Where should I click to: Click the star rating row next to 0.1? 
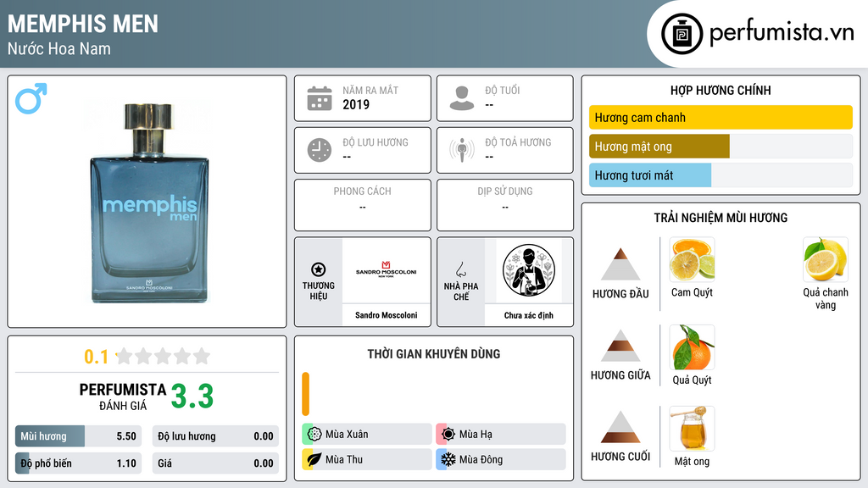[163, 356]
